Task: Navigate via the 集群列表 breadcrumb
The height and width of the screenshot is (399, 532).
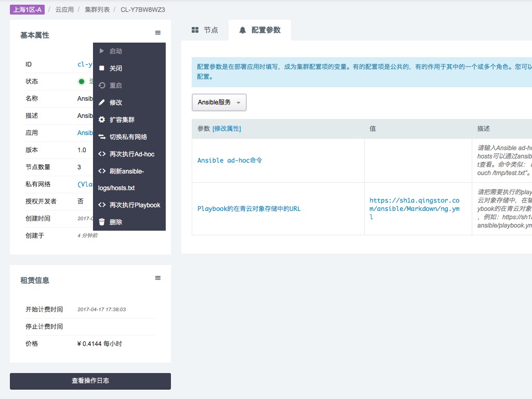Action: (x=97, y=9)
